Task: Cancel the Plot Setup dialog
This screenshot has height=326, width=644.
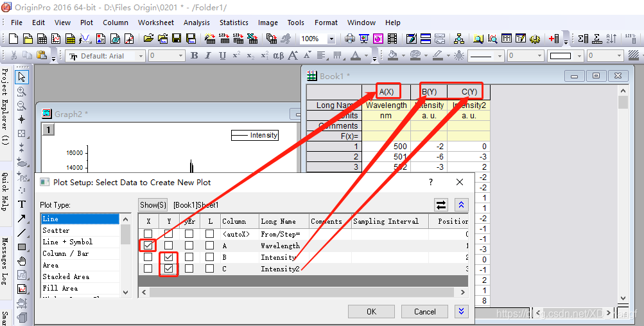Action: [424, 312]
